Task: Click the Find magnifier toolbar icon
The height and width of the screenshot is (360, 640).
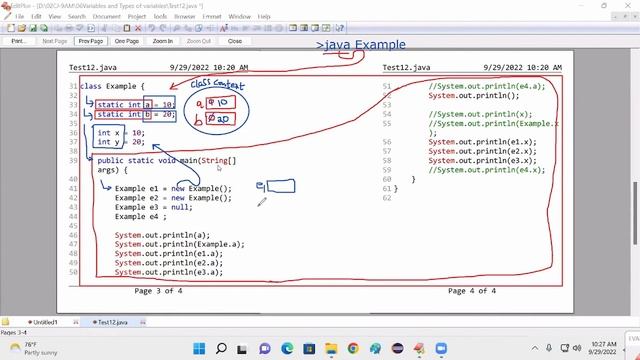Action: coord(177,28)
